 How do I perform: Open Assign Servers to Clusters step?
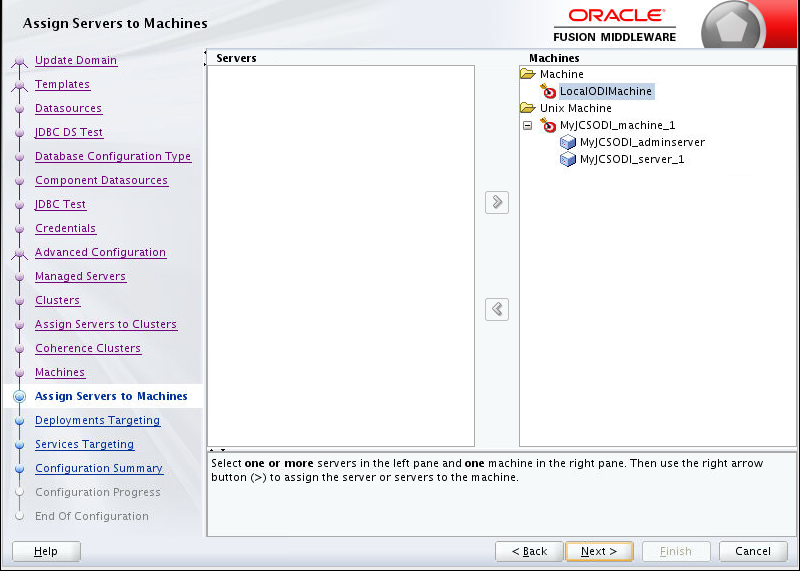click(106, 324)
